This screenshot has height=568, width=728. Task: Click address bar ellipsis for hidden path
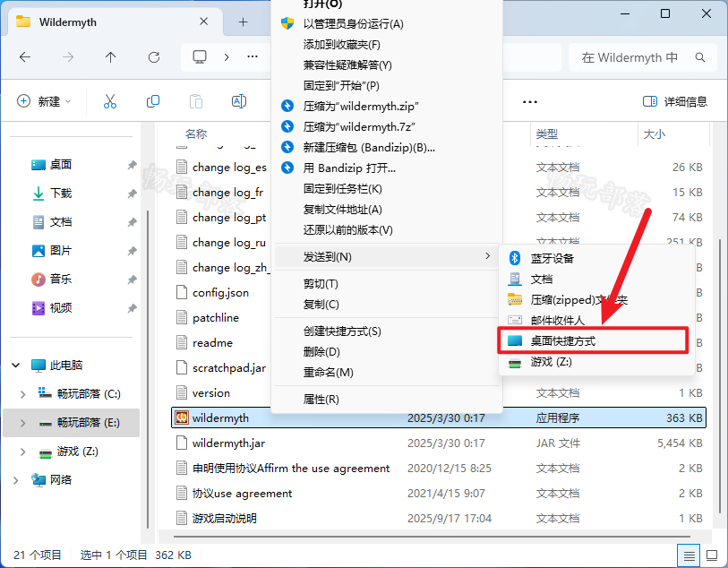[x=253, y=56]
